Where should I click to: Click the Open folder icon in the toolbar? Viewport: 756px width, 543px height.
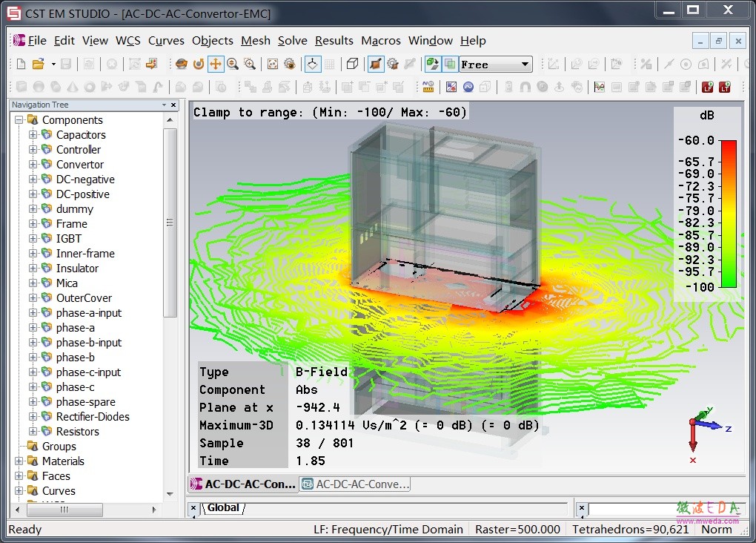(38, 65)
